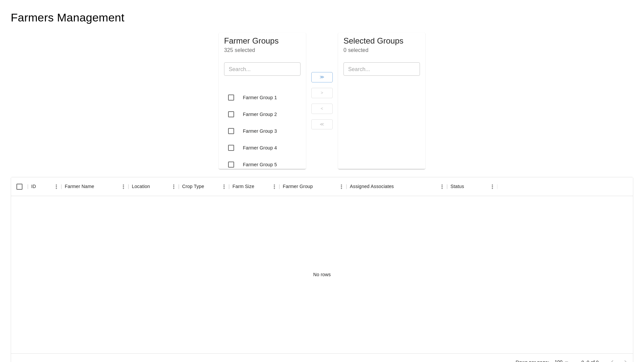Move all groups right with the double-arrow button

click(x=322, y=77)
